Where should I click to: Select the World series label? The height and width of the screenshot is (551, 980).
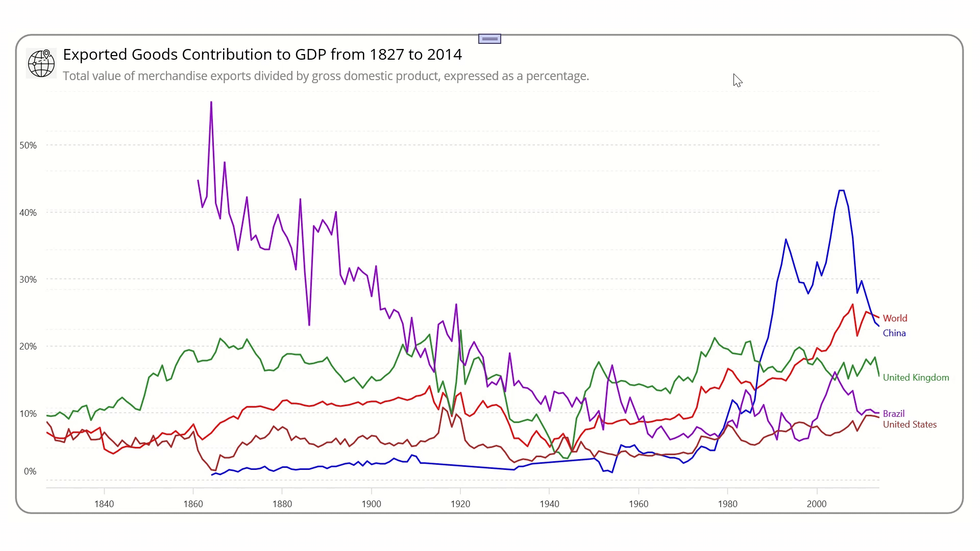[x=895, y=318]
